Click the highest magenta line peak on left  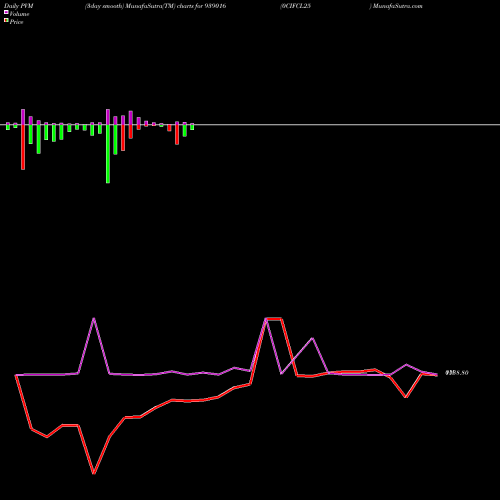coord(94,318)
